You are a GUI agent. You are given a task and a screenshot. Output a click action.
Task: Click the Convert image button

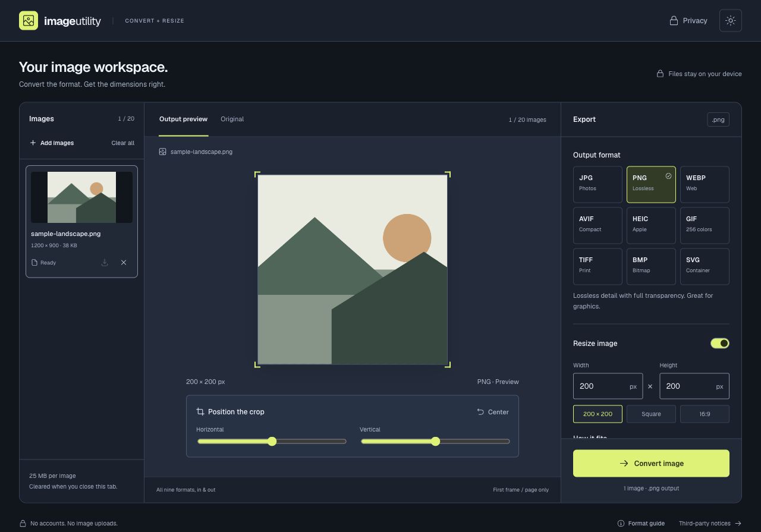click(651, 463)
